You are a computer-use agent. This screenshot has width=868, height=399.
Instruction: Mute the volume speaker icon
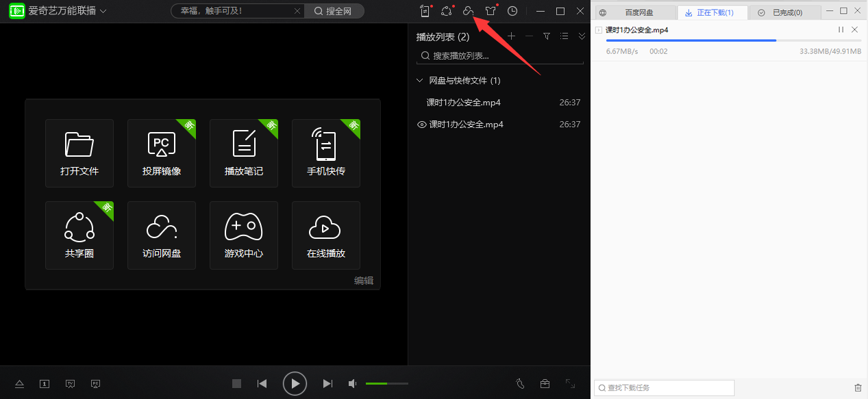[x=352, y=384]
